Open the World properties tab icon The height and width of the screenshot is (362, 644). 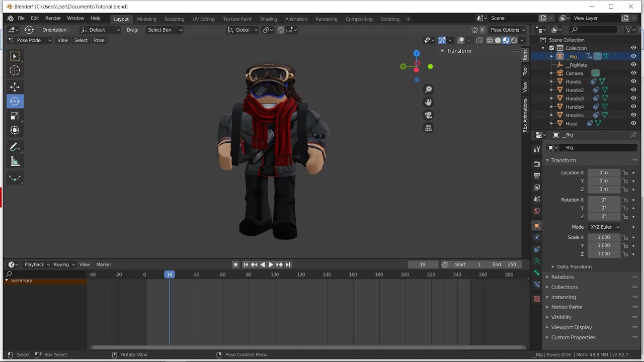pyautogui.click(x=537, y=211)
